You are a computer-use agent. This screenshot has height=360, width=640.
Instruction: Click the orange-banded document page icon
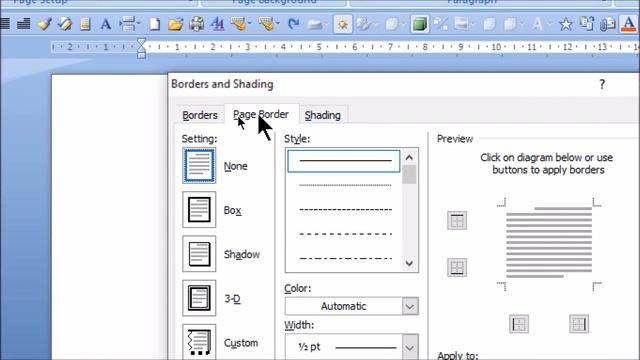85,24
